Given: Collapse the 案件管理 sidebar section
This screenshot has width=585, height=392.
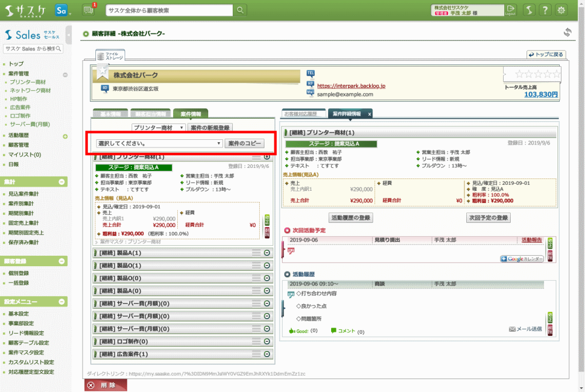Looking at the screenshot, I should (65, 74).
